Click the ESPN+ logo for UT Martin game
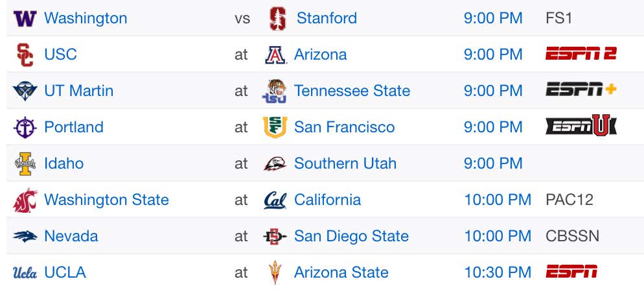 pos(581,90)
